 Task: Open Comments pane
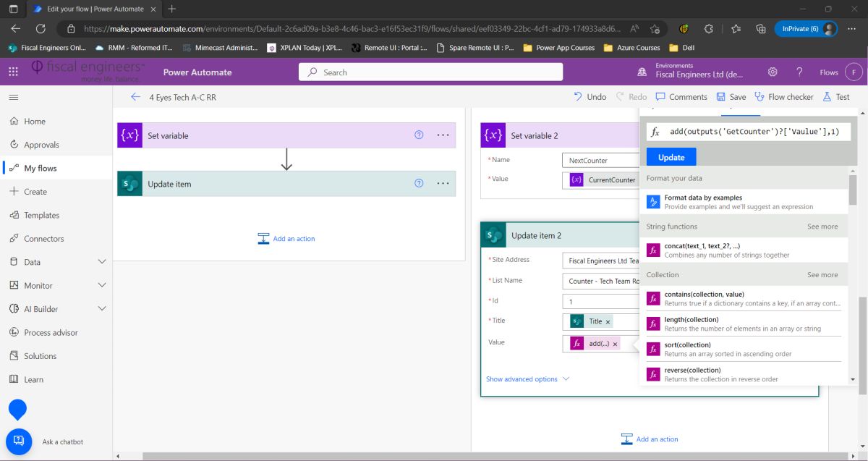681,97
